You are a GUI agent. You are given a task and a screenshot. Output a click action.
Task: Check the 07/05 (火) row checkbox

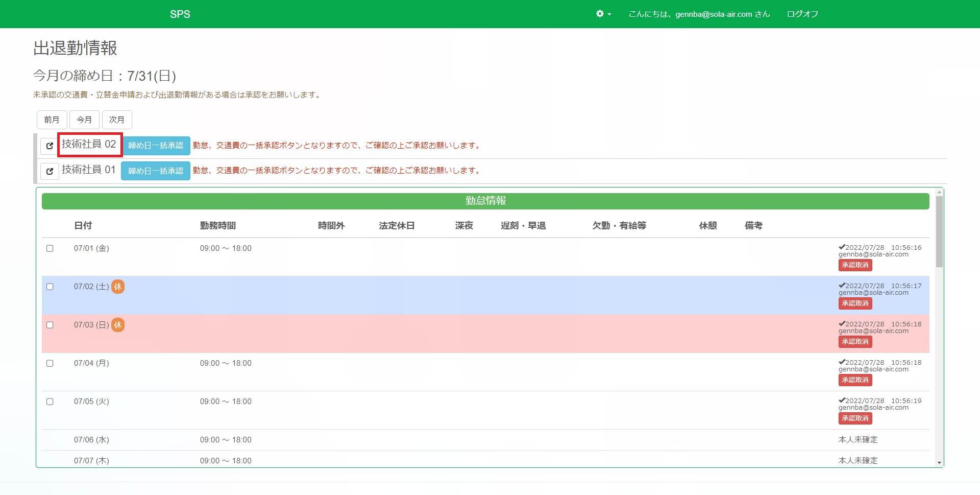(x=50, y=402)
